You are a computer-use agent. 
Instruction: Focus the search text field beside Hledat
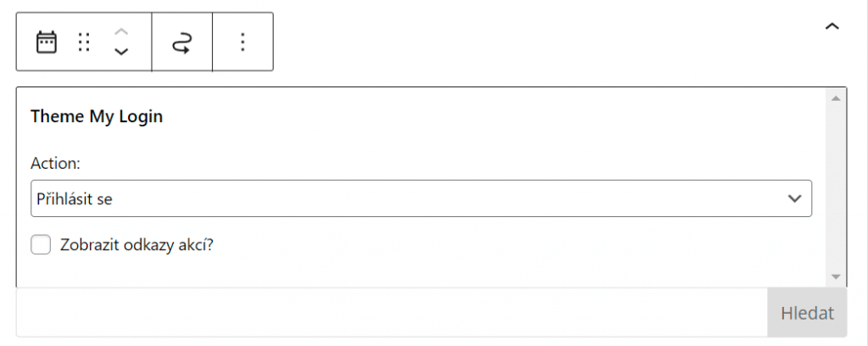(392, 313)
